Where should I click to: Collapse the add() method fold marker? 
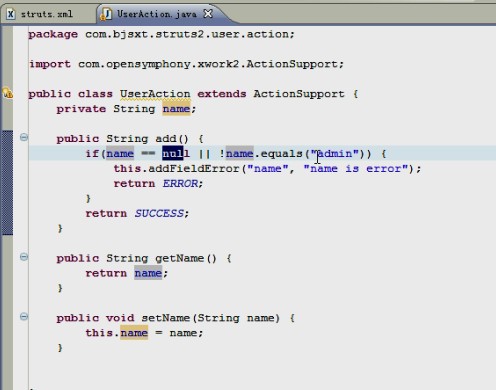24,137
